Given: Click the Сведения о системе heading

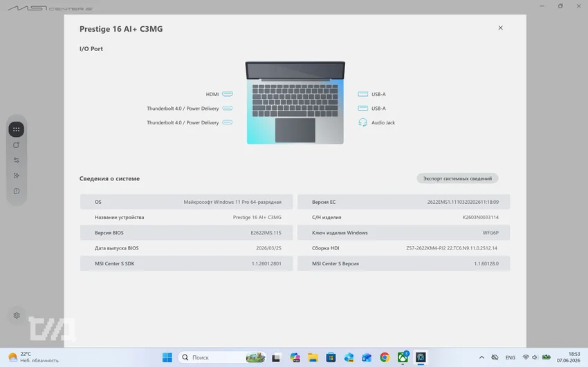Looking at the screenshot, I should [109, 178].
